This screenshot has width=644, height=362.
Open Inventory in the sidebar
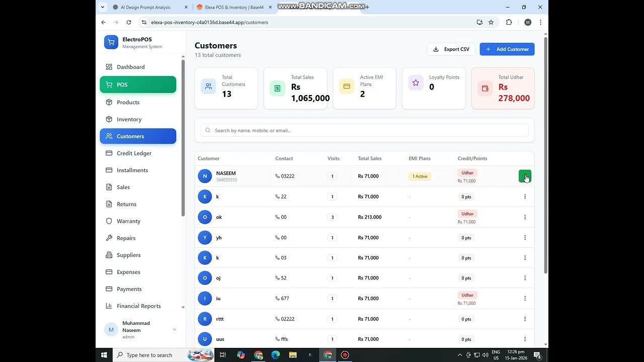point(138,119)
